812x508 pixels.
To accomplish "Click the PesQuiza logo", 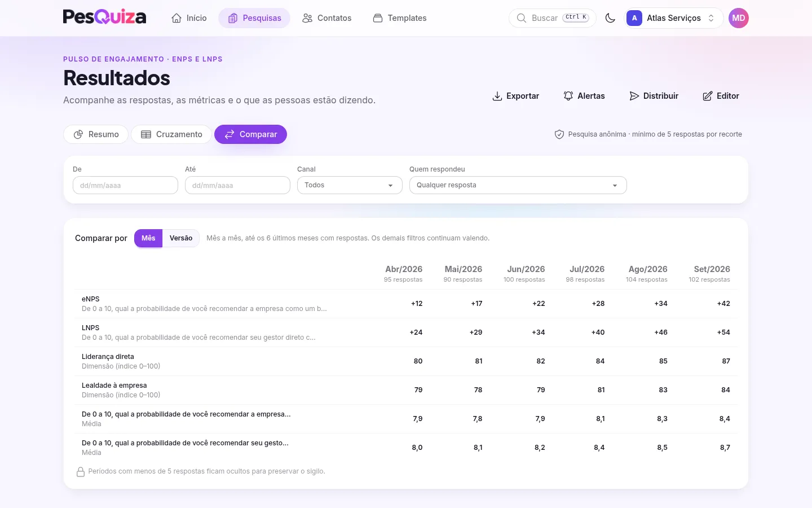I will (104, 17).
